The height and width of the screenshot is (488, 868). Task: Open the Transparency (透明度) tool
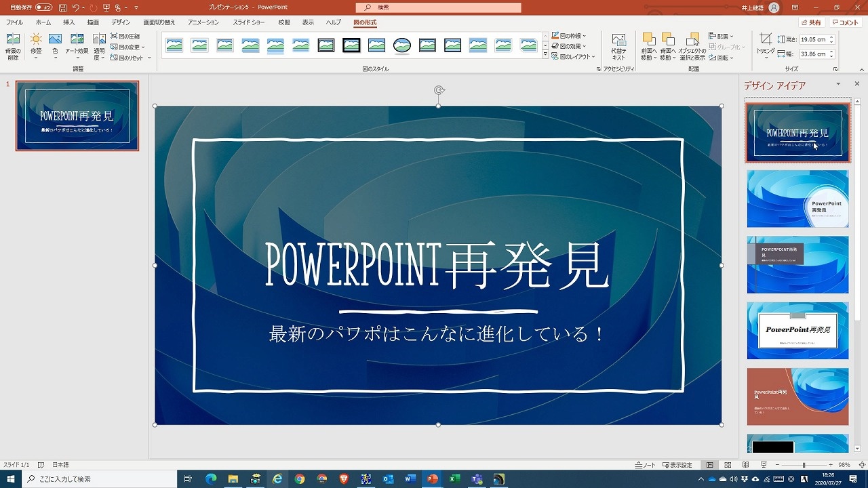[99, 46]
